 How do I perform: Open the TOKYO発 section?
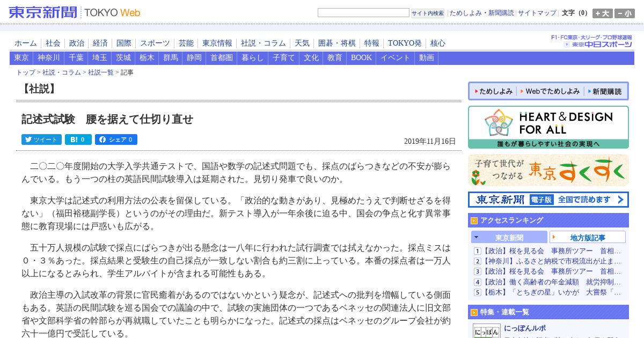(405, 43)
